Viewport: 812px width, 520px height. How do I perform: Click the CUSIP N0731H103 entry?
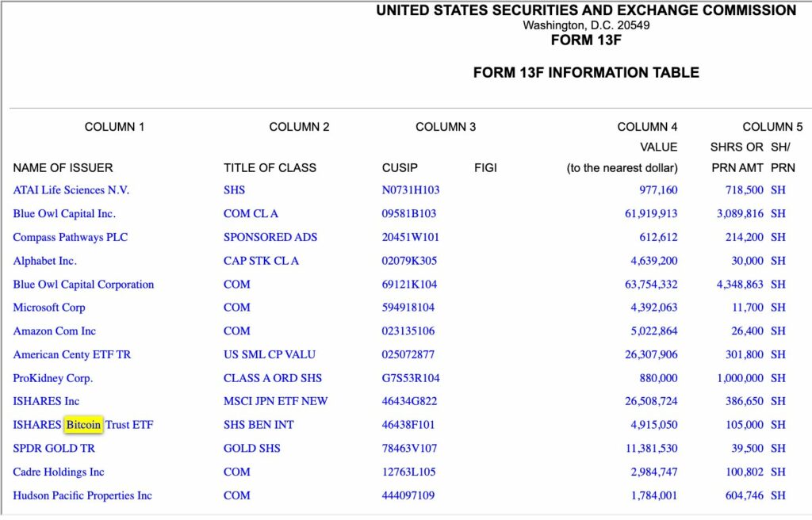pos(411,190)
